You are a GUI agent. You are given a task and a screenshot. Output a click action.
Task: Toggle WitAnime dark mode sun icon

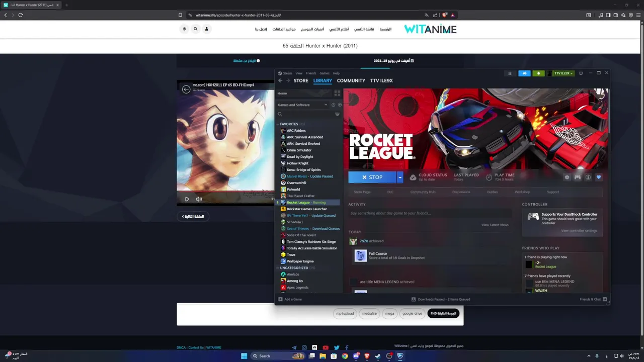[184, 29]
